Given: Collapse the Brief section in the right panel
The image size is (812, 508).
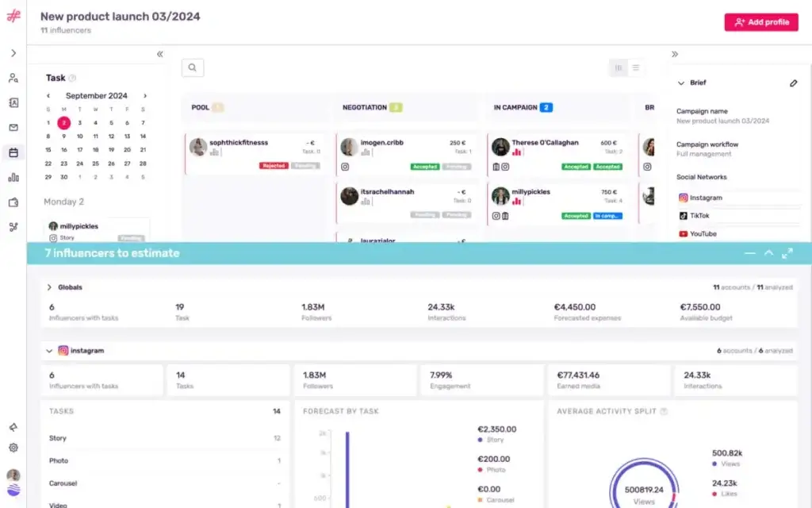Looking at the screenshot, I should 680,82.
